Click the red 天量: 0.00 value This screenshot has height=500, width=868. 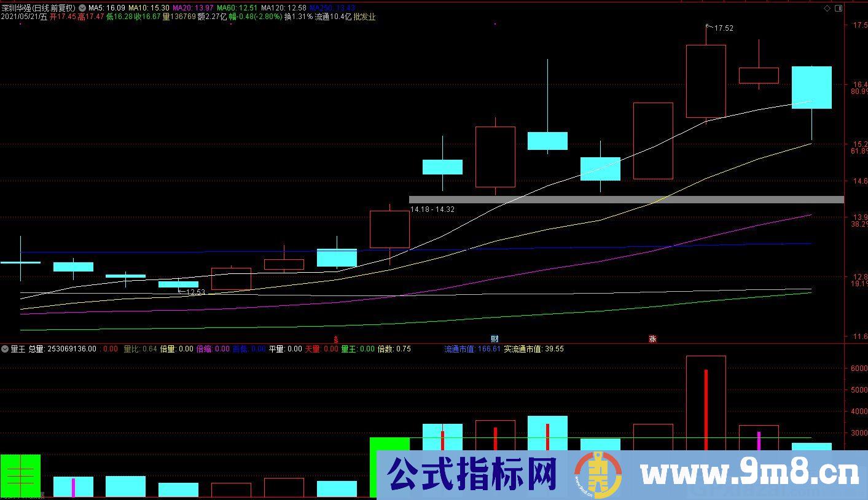322,349
